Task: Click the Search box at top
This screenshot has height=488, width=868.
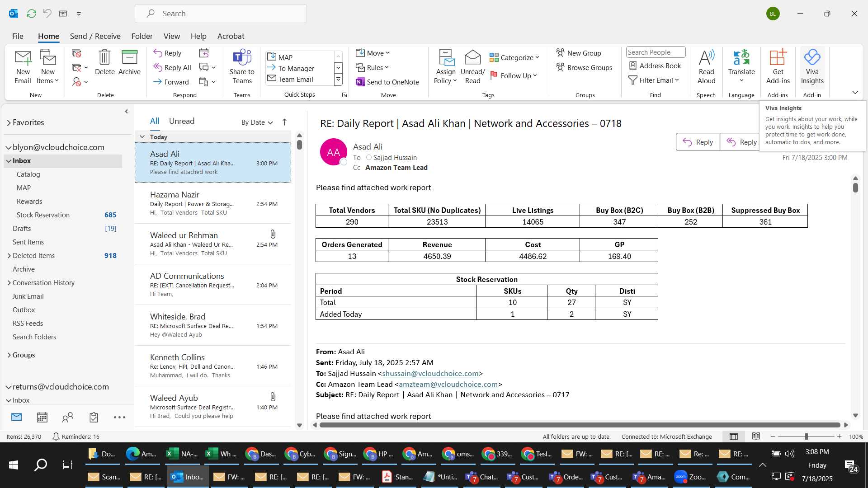Action: click(x=221, y=14)
